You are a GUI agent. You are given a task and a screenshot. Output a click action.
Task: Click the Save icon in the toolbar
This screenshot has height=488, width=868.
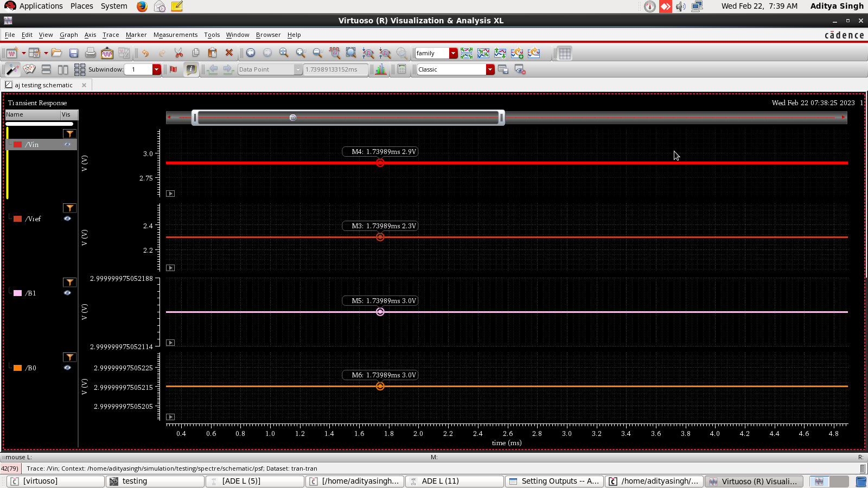74,53
